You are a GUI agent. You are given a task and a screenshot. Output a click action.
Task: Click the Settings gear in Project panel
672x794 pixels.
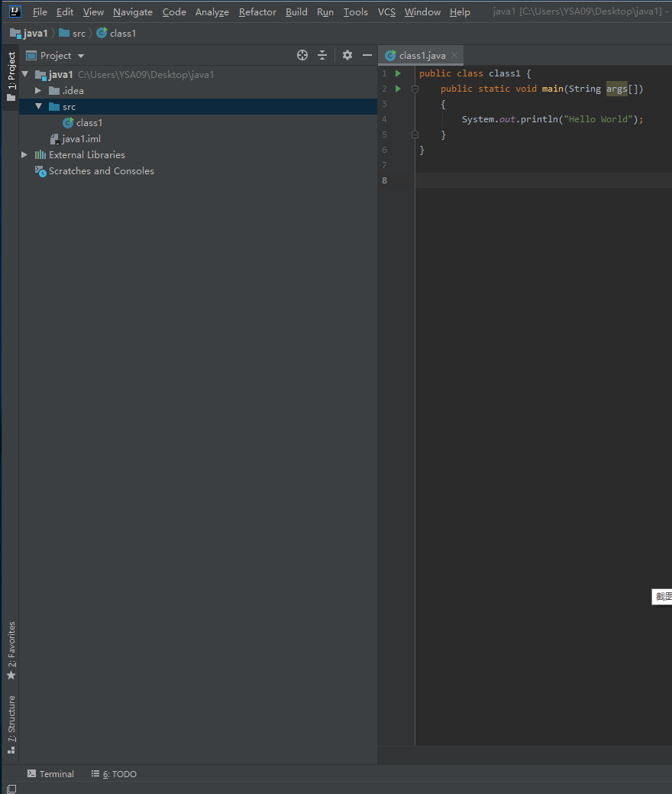click(x=347, y=55)
